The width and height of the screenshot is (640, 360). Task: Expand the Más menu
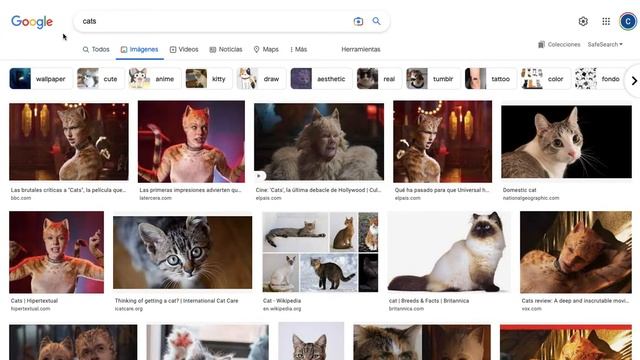pos(298,49)
